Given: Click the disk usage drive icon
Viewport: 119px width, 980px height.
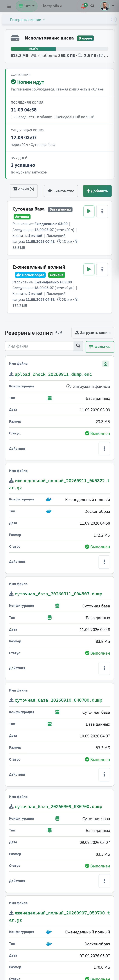Looking at the screenshot, I should click(15, 38).
